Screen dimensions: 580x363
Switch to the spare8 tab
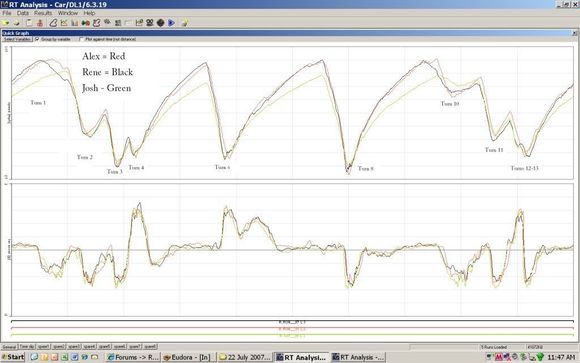coord(150,347)
